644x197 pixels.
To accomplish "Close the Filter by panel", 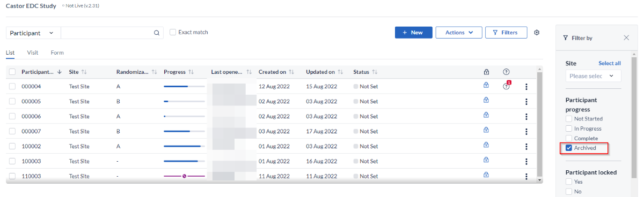I will pos(626,38).
